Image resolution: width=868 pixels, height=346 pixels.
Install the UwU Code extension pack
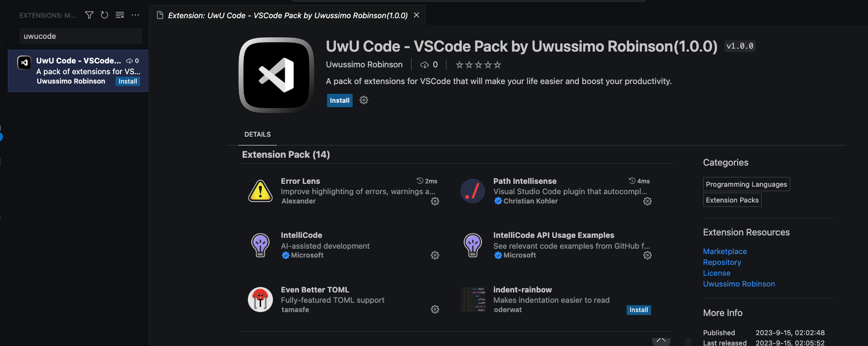339,100
